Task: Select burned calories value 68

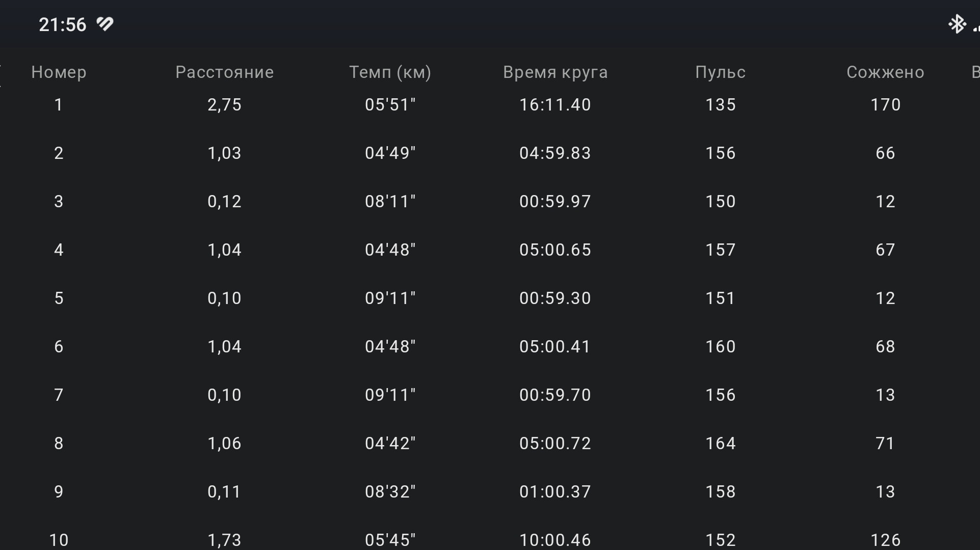Action: 885,347
